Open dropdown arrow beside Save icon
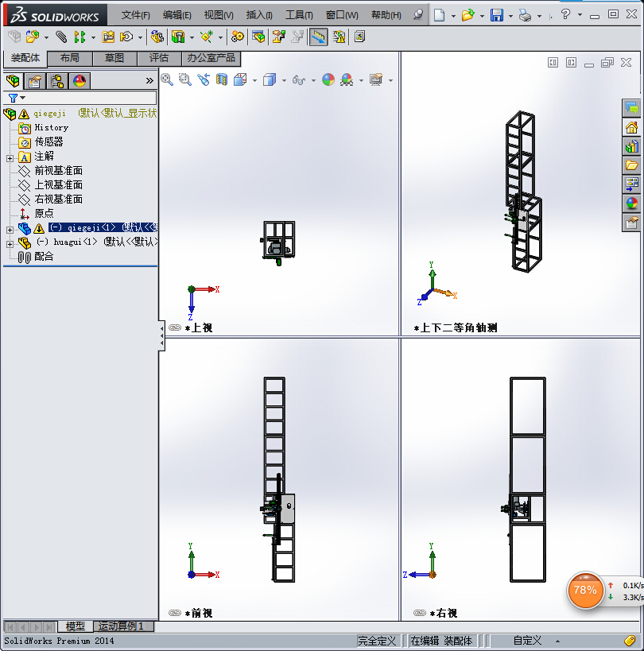 click(x=510, y=16)
